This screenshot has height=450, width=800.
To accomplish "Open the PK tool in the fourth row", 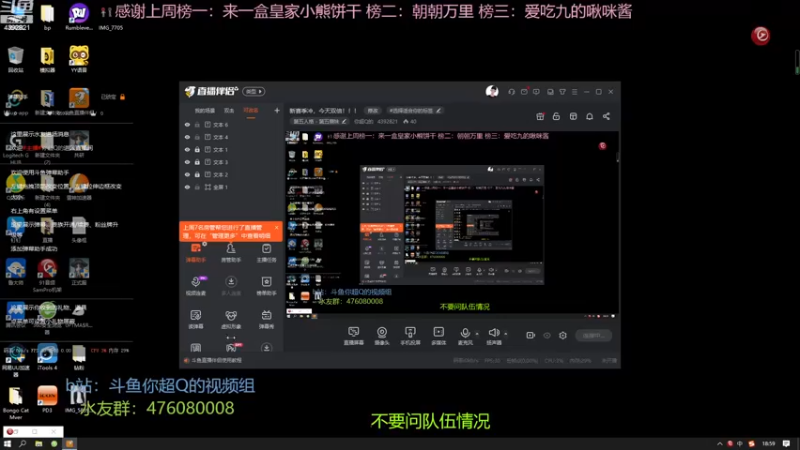I will click(231, 348).
